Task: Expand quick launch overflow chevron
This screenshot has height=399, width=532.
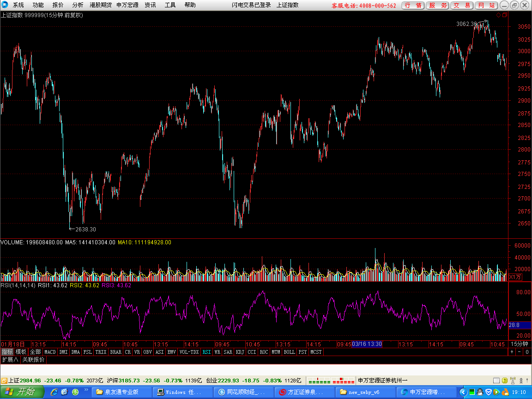Action: 86,390
